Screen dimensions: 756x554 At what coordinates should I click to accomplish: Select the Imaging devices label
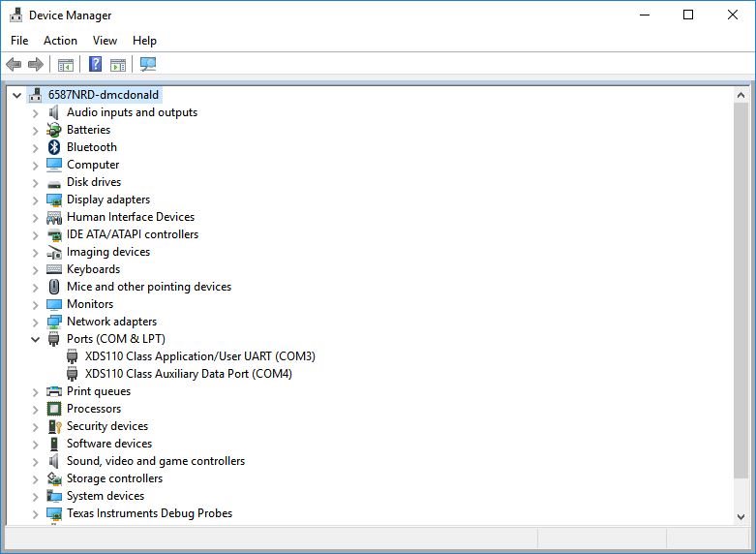coord(108,252)
